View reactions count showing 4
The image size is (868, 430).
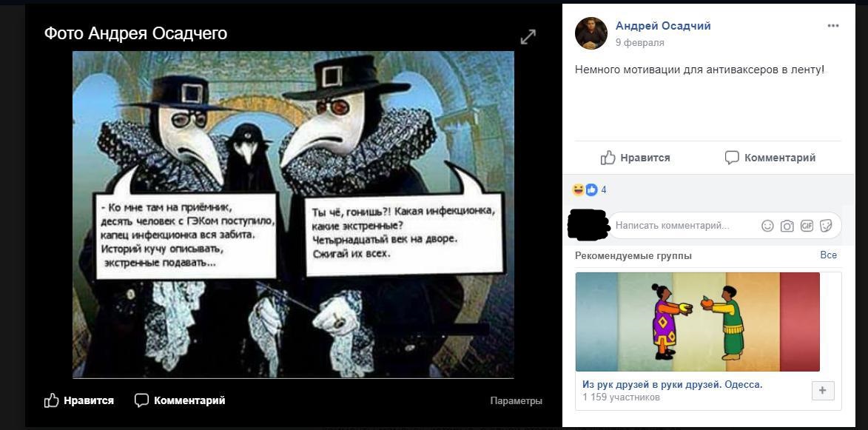(x=603, y=189)
